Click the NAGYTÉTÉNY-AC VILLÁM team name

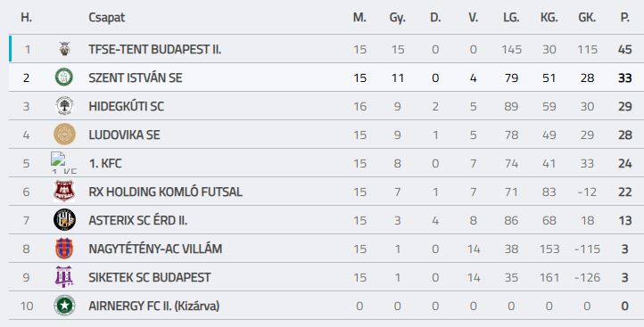[155, 249]
